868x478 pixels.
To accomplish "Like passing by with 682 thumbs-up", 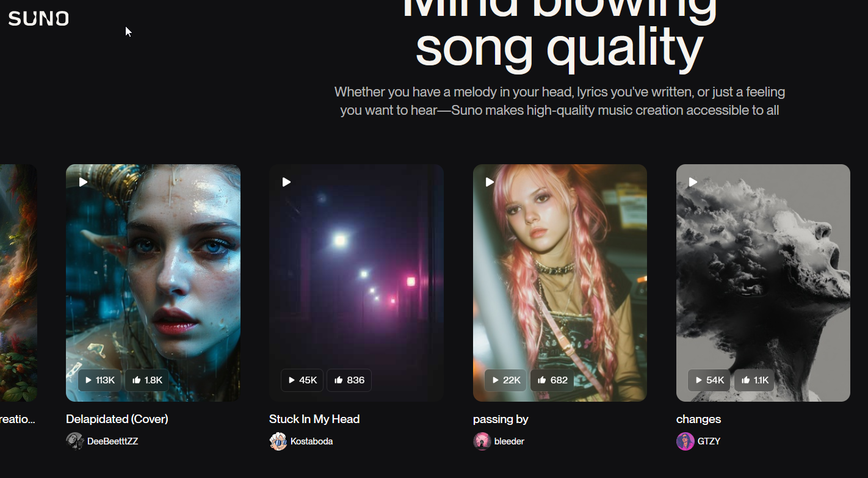I will point(552,380).
